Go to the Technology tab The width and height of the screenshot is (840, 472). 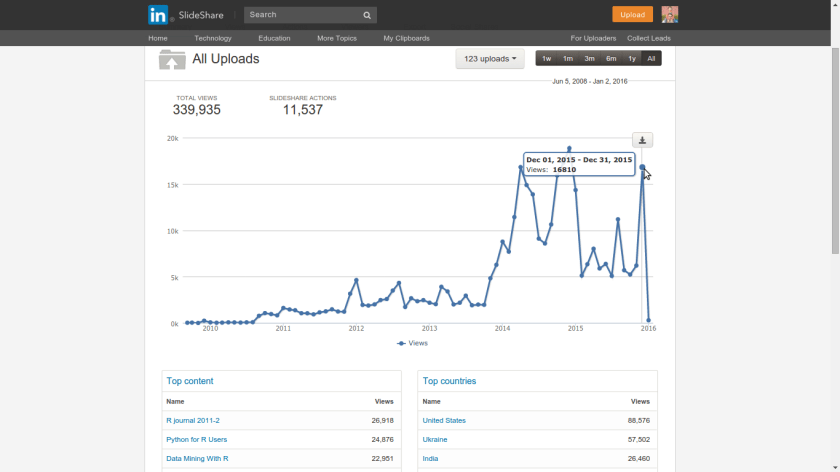[x=213, y=38]
